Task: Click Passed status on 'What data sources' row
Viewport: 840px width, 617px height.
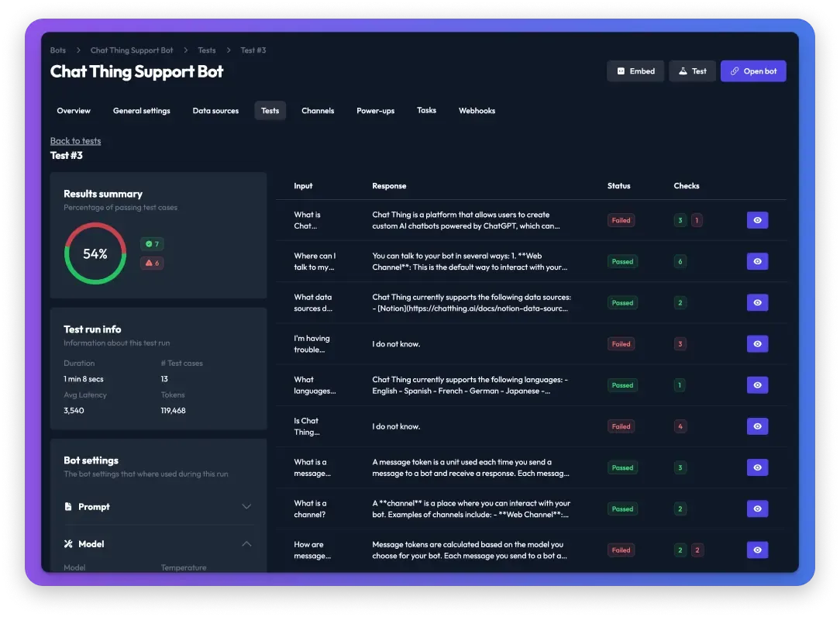Action: [x=622, y=303]
